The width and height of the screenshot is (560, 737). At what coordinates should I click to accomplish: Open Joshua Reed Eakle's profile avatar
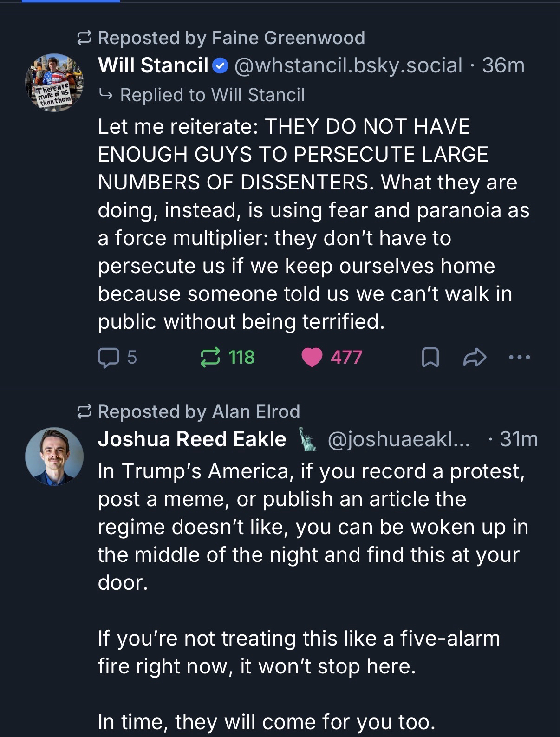click(54, 457)
